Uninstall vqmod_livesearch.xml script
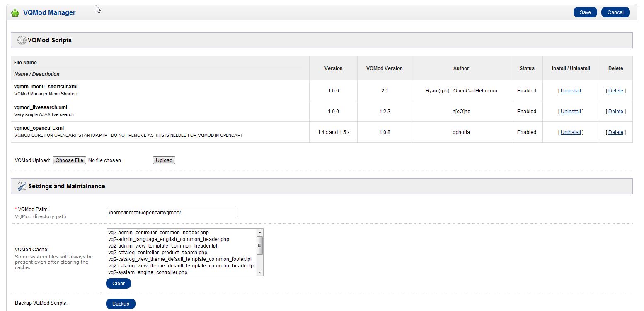644x311 pixels. coord(571,112)
